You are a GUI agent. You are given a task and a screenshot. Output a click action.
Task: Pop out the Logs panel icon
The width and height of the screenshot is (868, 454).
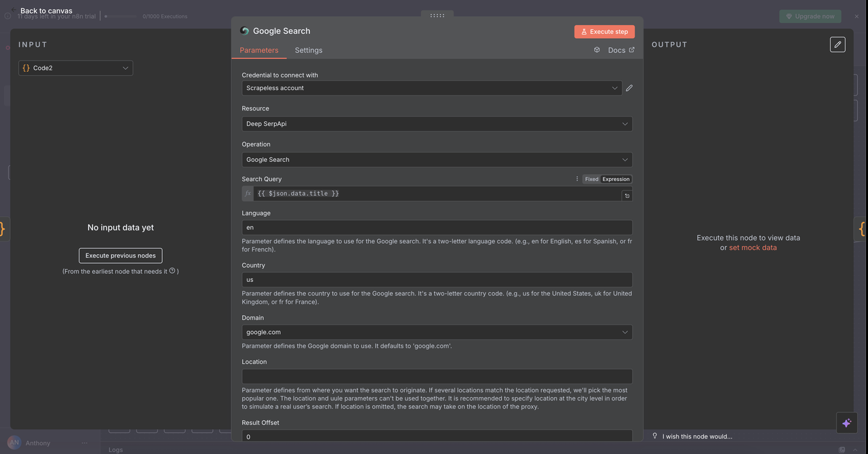click(842, 449)
